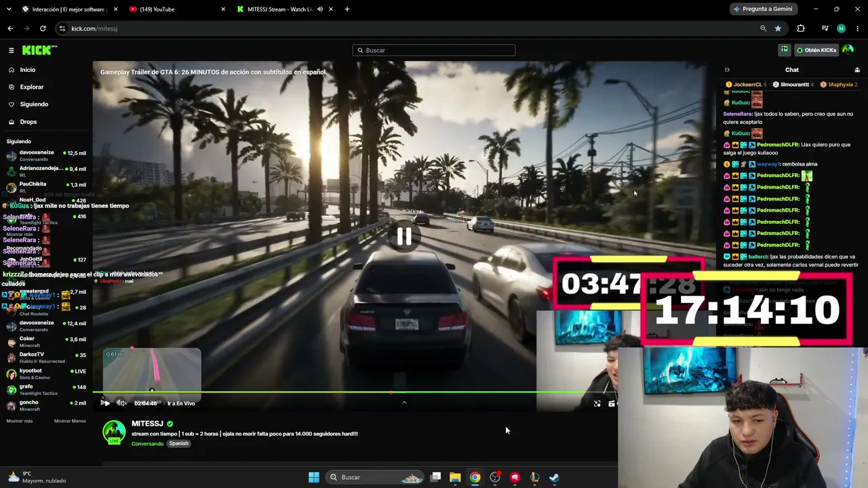Image resolution: width=868 pixels, height=488 pixels.
Task: Open the media controls icon in the Chrome toolbar
Action: coord(825,28)
